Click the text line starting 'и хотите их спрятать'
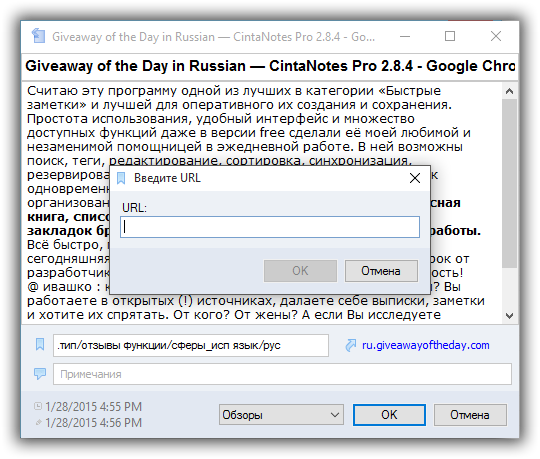 pyautogui.click(x=234, y=315)
